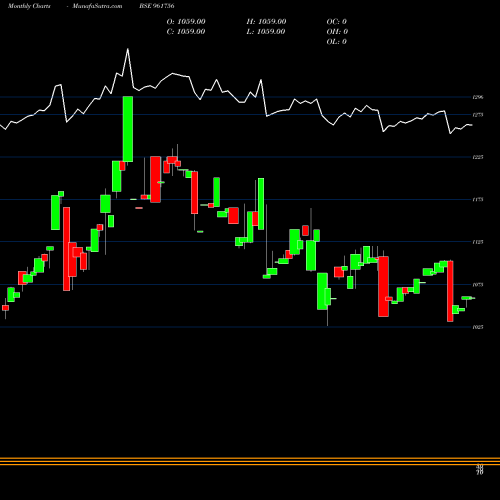Screen dimensions: 500x500
Task: Click the MunafaSutra.com label
Action: pos(97,6)
